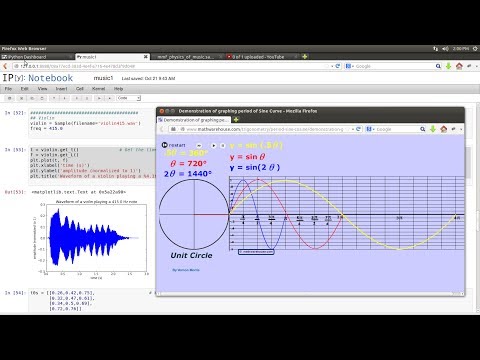The width and height of the screenshot is (480, 360).
Task: Click the Insert cell above toolbar icon
Action: coord(76,98)
